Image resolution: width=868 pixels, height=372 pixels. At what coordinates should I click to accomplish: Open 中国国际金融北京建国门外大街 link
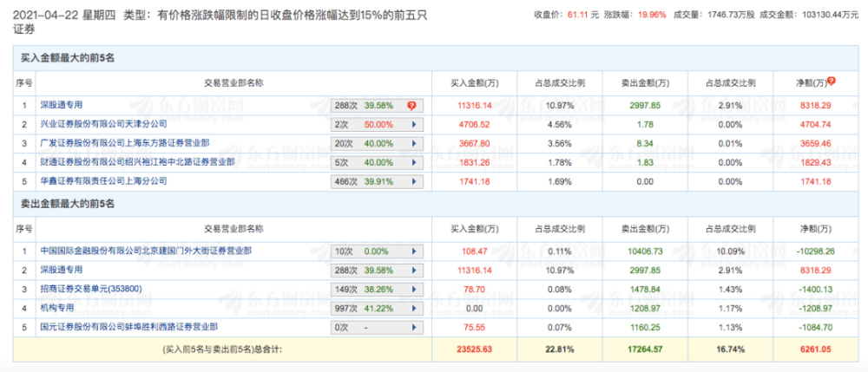click(146, 251)
